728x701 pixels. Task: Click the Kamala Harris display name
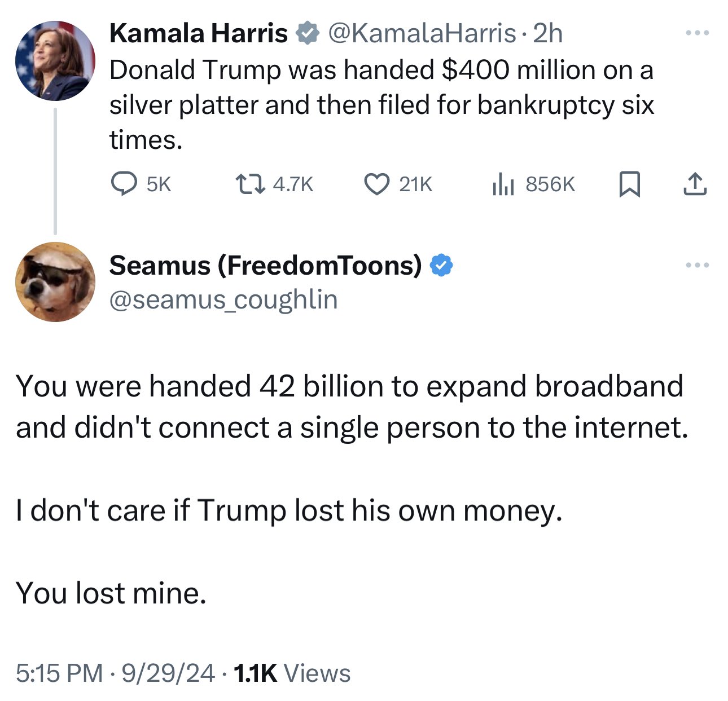[x=198, y=33]
